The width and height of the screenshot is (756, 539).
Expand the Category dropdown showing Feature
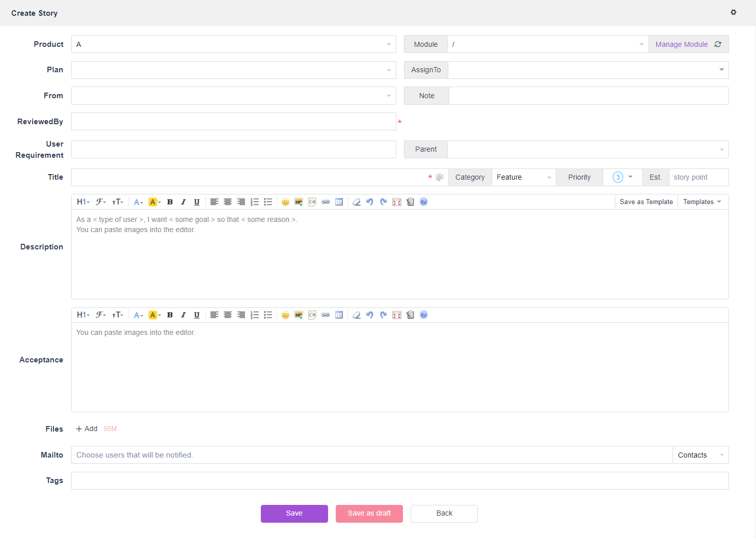click(x=523, y=177)
